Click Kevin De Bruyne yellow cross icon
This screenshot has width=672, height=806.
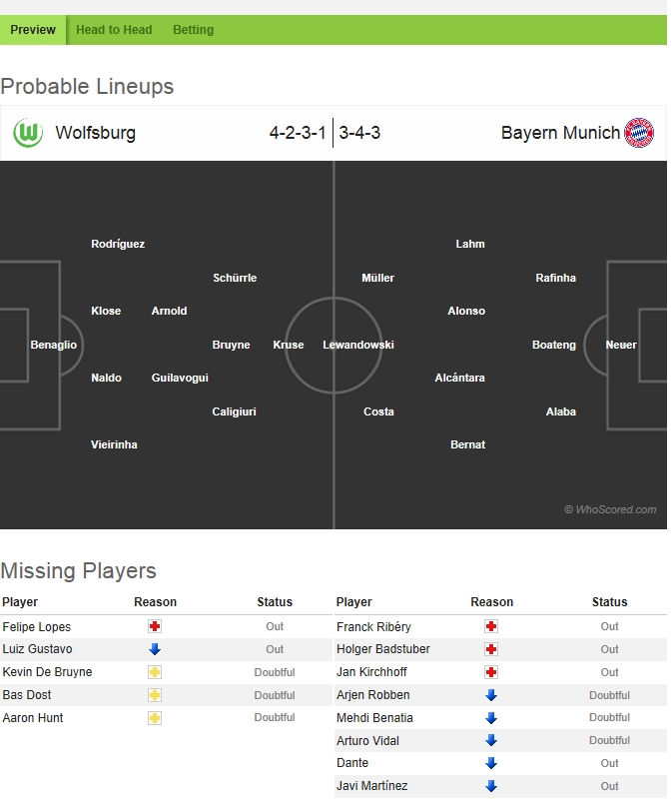[155, 672]
